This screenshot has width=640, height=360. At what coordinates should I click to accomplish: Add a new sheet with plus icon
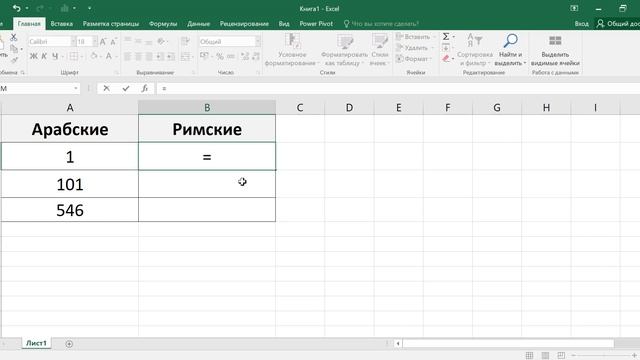[x=69, y=344]
